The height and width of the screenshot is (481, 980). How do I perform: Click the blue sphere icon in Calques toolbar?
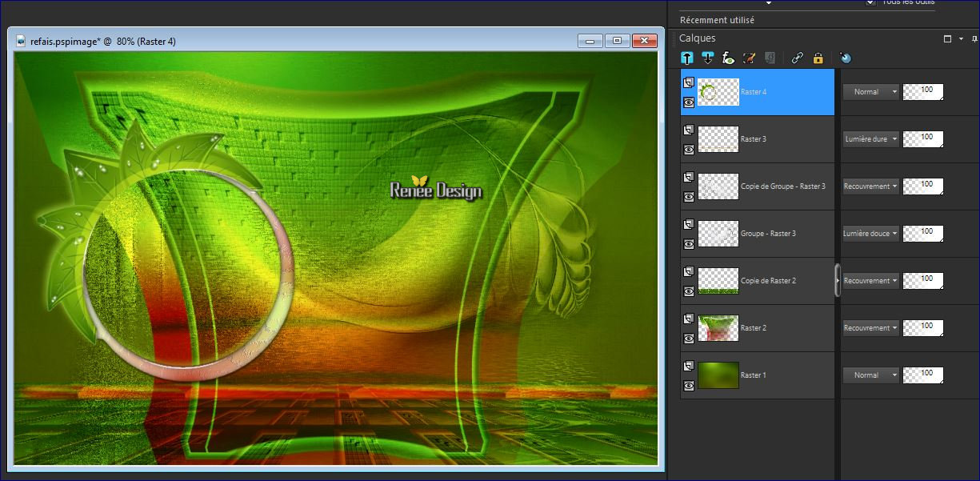coord(846,58)
